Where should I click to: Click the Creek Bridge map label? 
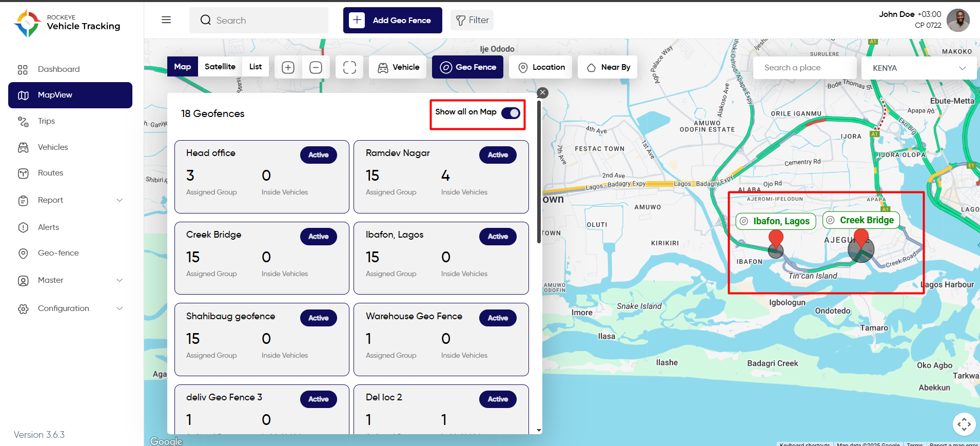[x=861, y=220]
